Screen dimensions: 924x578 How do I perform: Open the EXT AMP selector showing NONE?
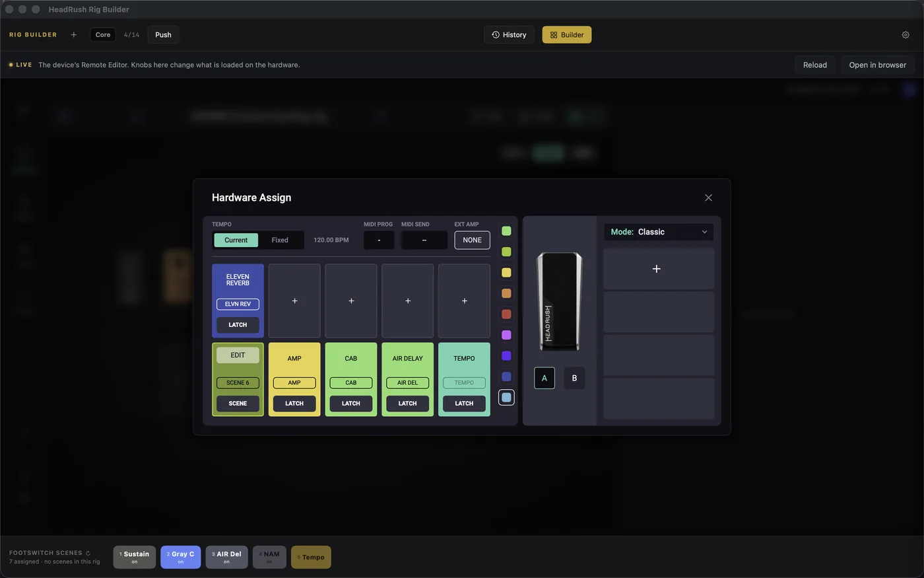pyautogui.click(x=472, y=240)
